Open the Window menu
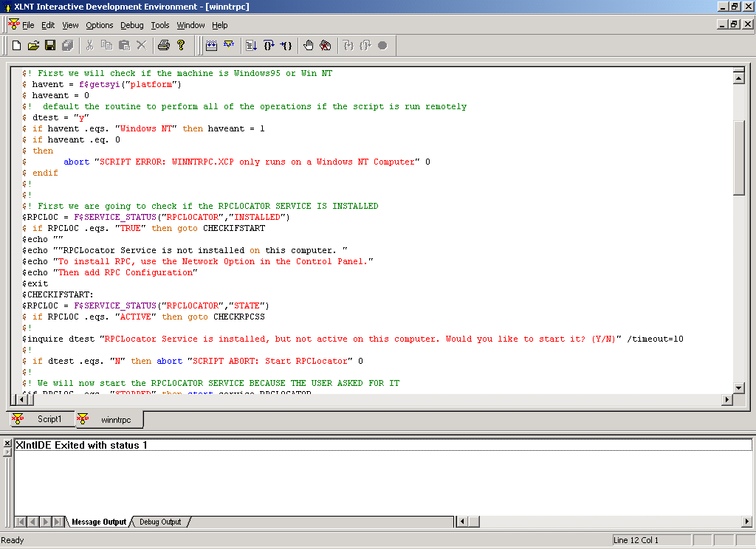This screenshot has height=549, width=756. pos(190,25)
